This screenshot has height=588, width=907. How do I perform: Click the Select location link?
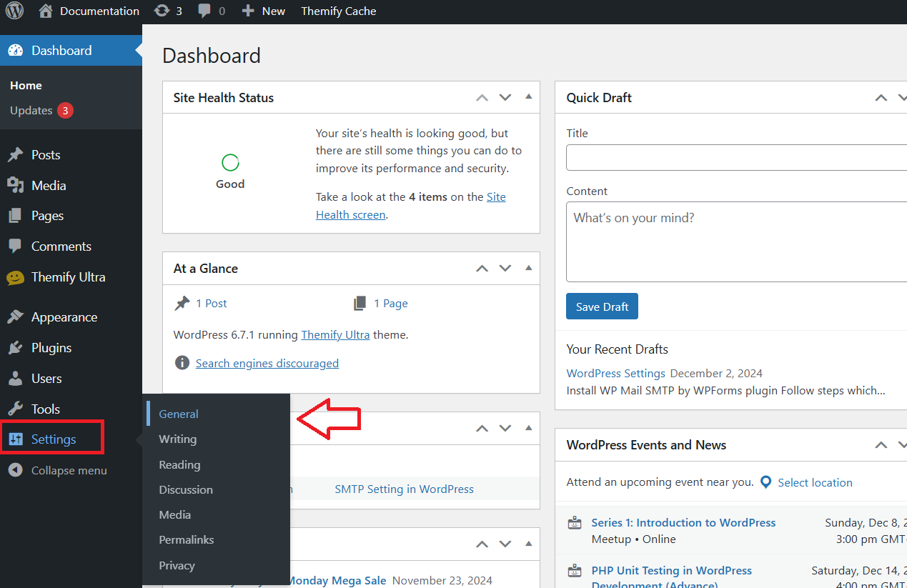tap(815, 482)
